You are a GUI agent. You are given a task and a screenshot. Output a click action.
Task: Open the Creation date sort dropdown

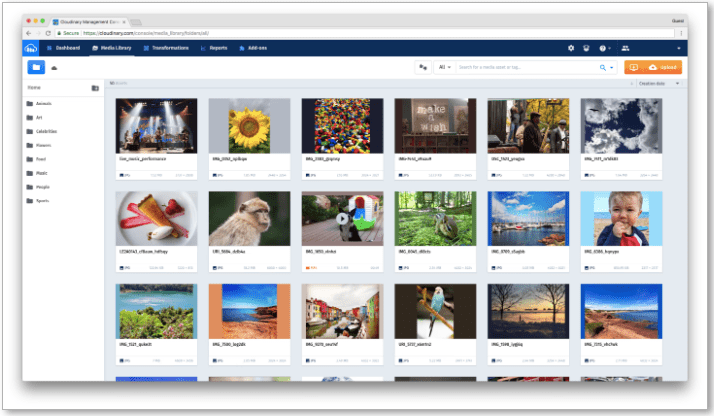(x=659, y=84)
